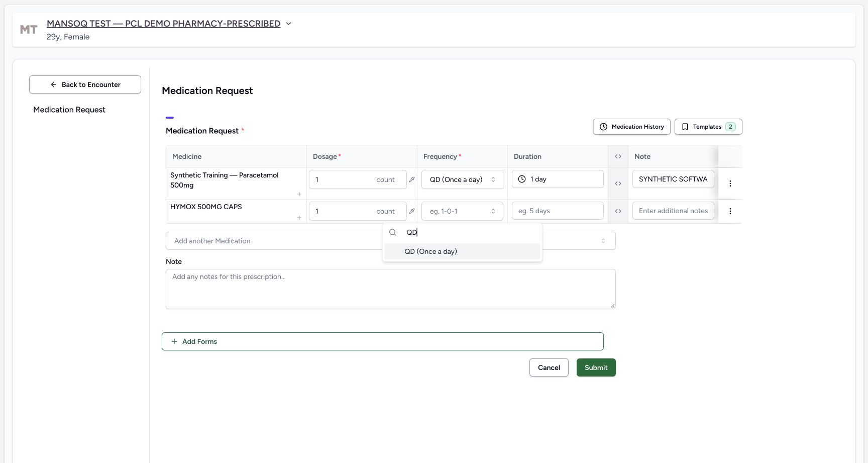
Task: Click the HYMOX additional notes field
Action: [x=673, y=211]
